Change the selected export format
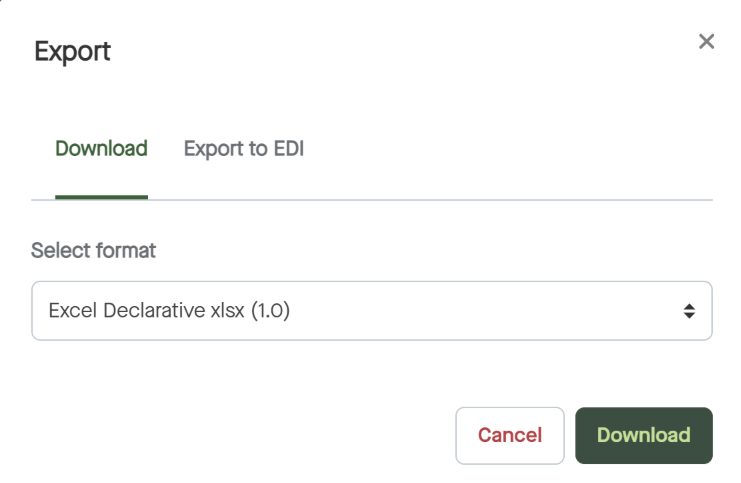The height and width of the screenshot is (483, 741). tap(371, 311)
